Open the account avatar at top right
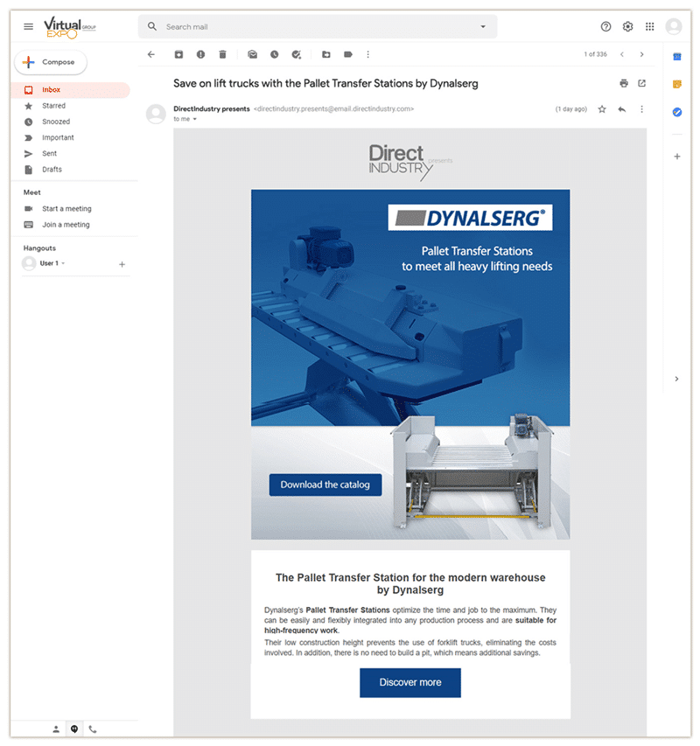Viewport: 700px width, 746px height. (674, 26)
